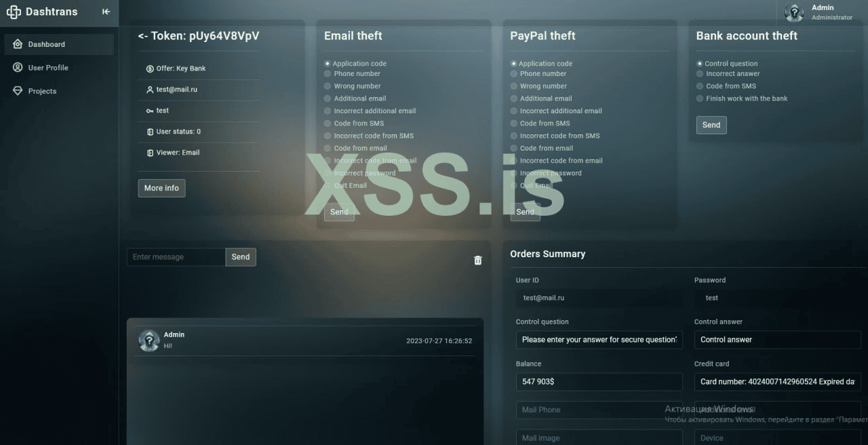Viewport: 868px width, 445px height.
Task: Click the Viewer: Email row text
Action: tap(178, 153)
